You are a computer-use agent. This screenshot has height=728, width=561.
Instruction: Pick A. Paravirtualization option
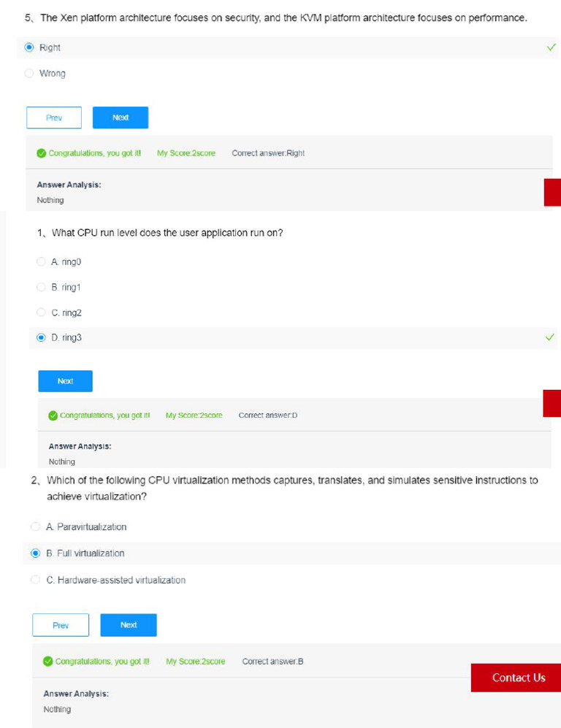pos(35,526)
